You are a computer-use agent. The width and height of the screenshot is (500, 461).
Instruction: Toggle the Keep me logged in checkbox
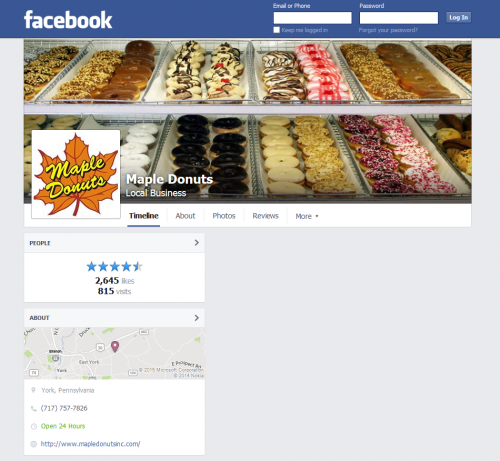276,30
